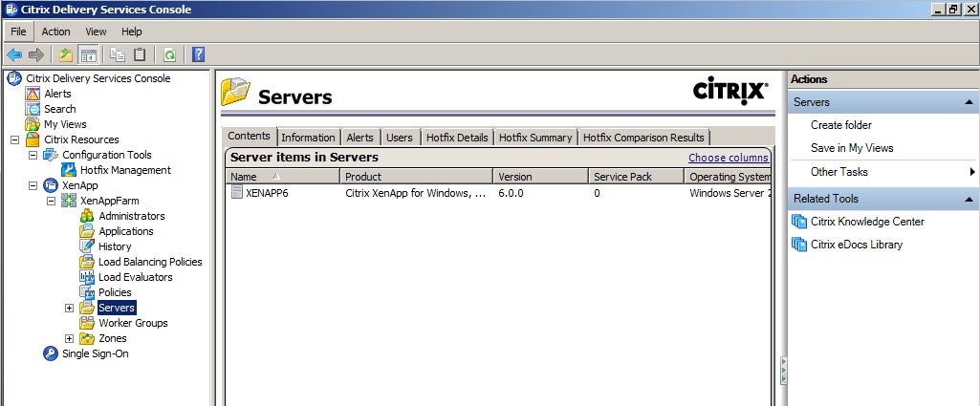980x406 pixels.
Task: Collapse the Configuration Tools node
Action: pyautogui.click(x=33, y=155)
